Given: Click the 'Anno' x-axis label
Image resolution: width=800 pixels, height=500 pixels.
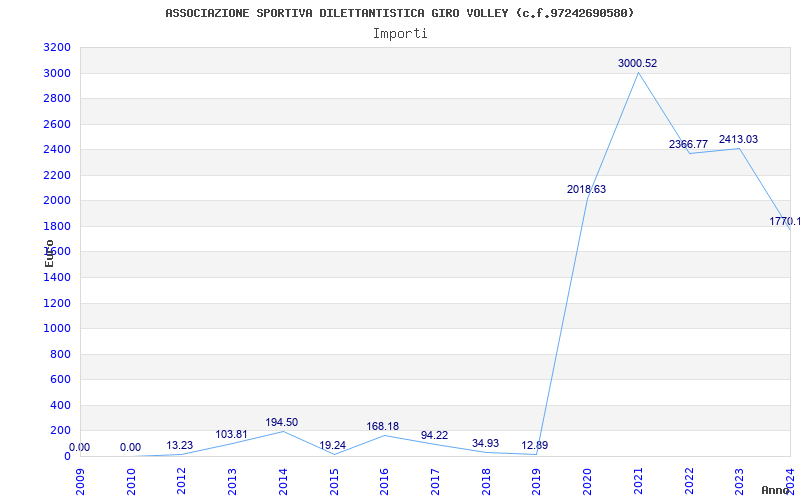Looking at the screenshot, I should [775, 490].
